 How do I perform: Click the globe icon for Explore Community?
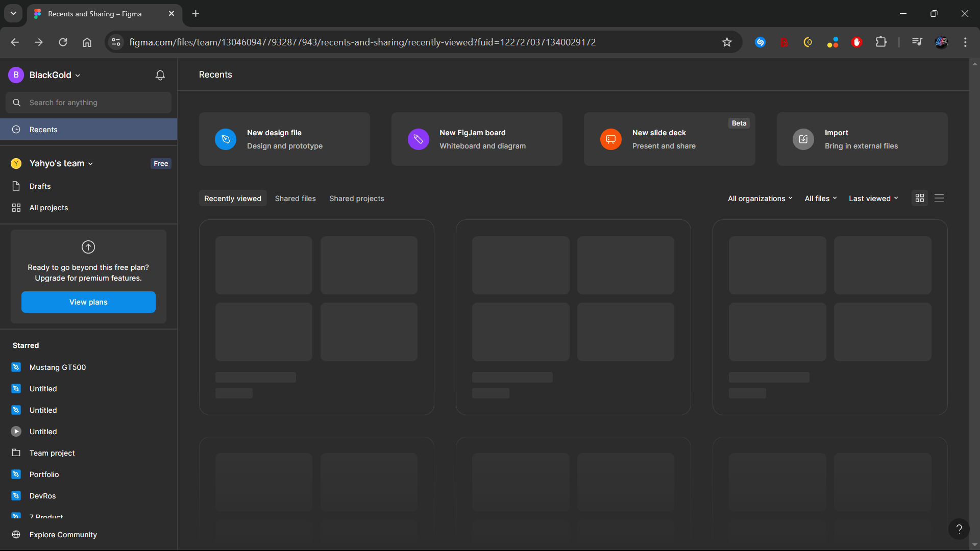pos(16,535)
